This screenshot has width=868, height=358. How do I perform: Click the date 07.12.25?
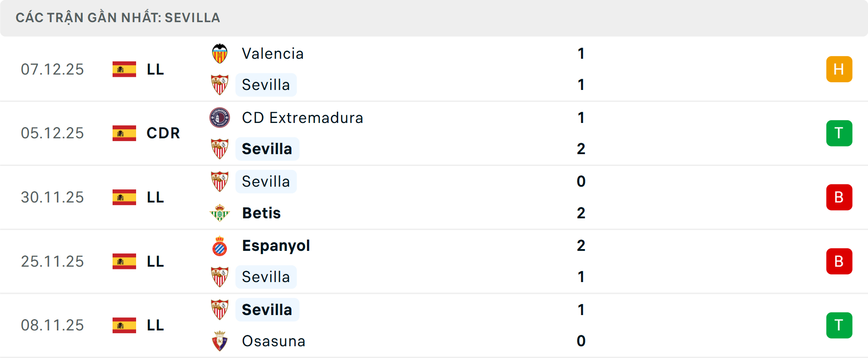point(52,69)
